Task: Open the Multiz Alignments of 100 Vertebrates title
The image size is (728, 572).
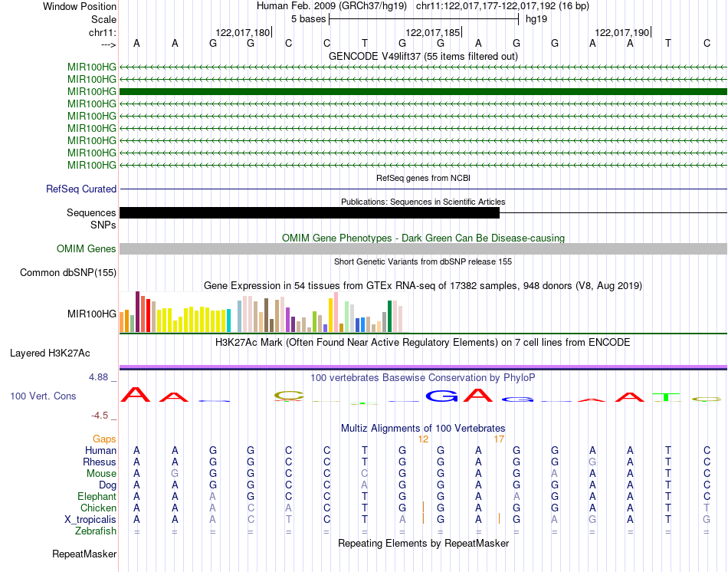Action: coord(423,428)
